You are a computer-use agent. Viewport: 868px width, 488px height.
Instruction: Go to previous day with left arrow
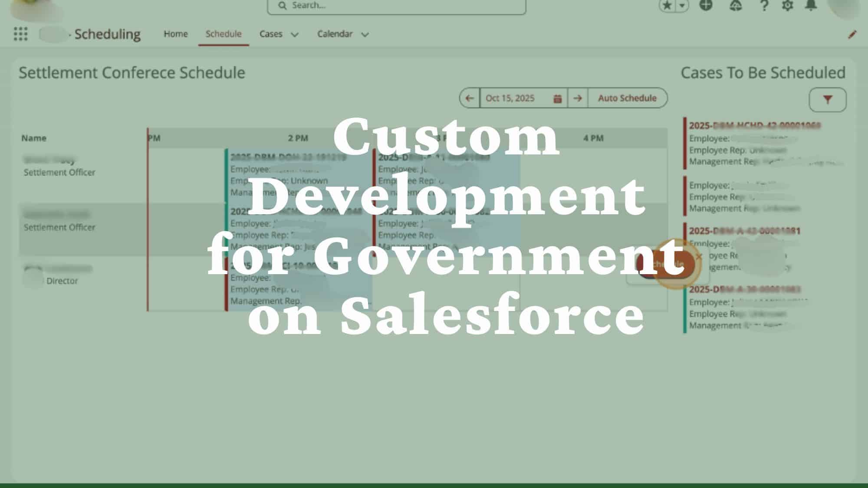click(470, 98)
